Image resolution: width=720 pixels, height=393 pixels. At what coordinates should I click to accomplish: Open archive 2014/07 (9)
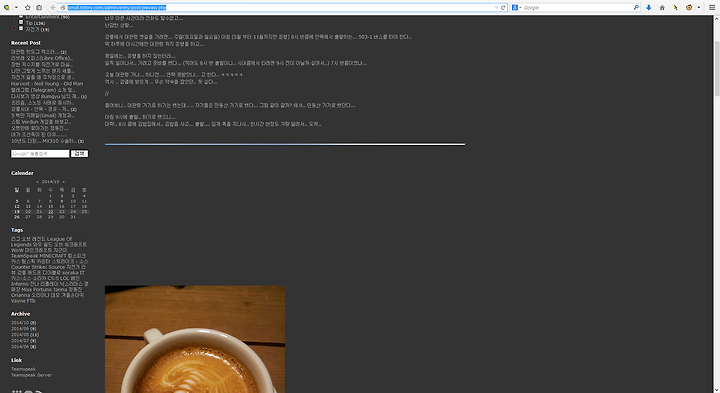[24, 341]
